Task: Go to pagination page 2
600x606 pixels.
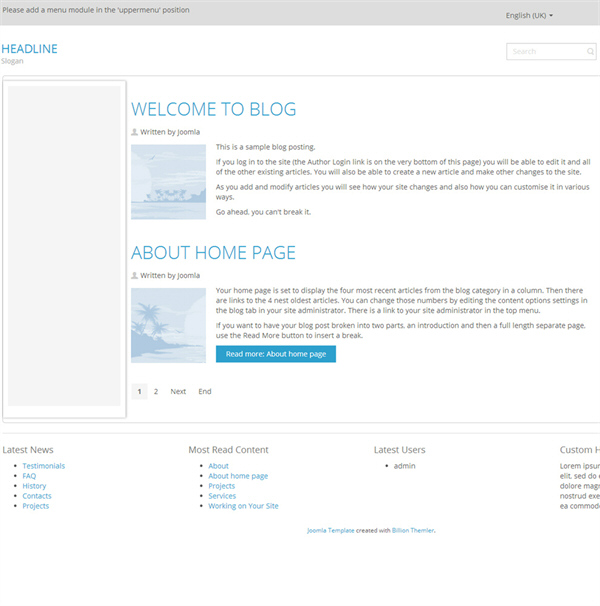Action: coord(156,392)
